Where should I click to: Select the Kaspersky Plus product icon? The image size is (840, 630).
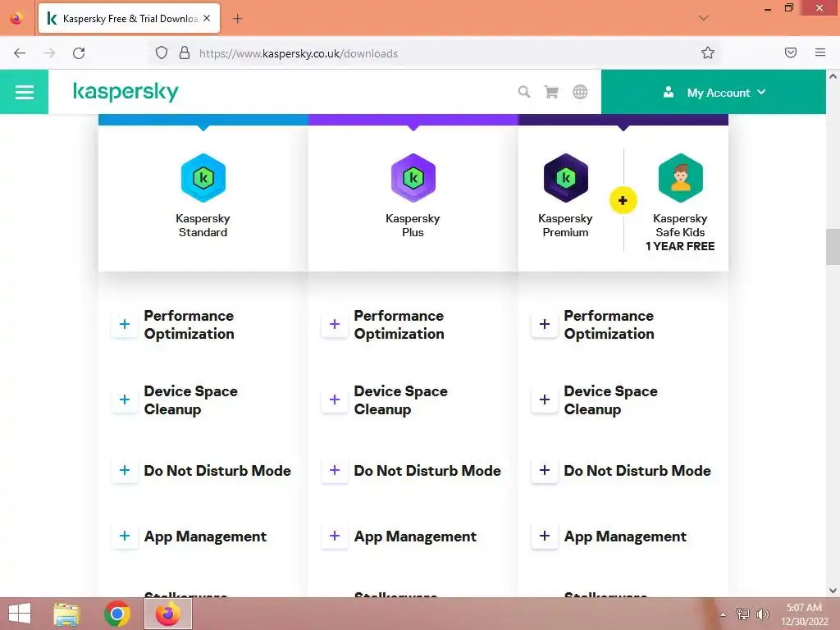(413, 178)
